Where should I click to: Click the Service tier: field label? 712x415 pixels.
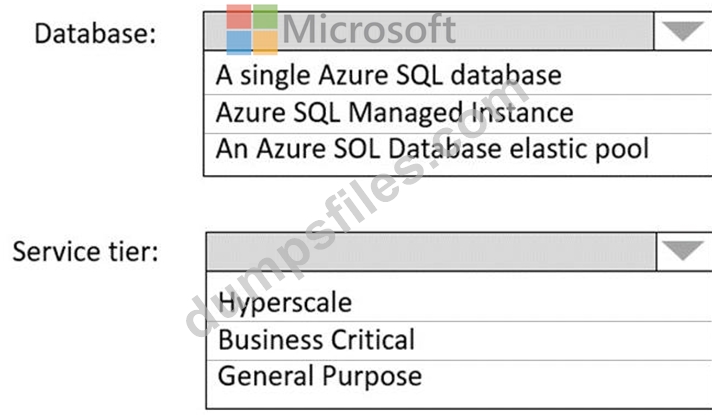click(85, 252)
